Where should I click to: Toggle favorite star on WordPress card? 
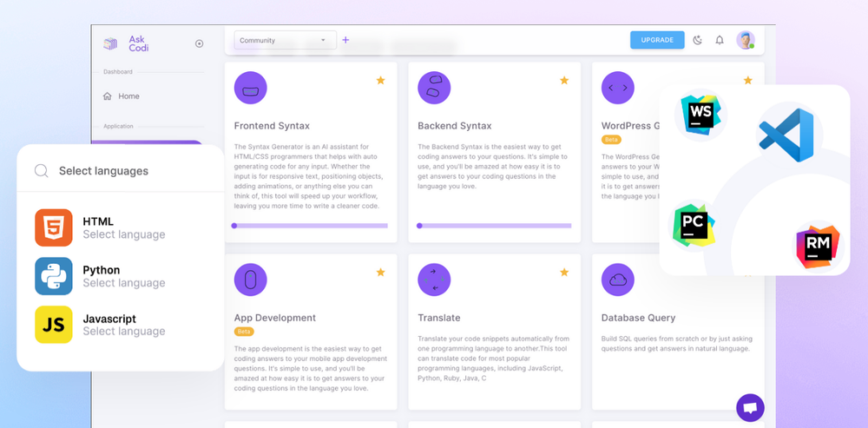[748, 80]
